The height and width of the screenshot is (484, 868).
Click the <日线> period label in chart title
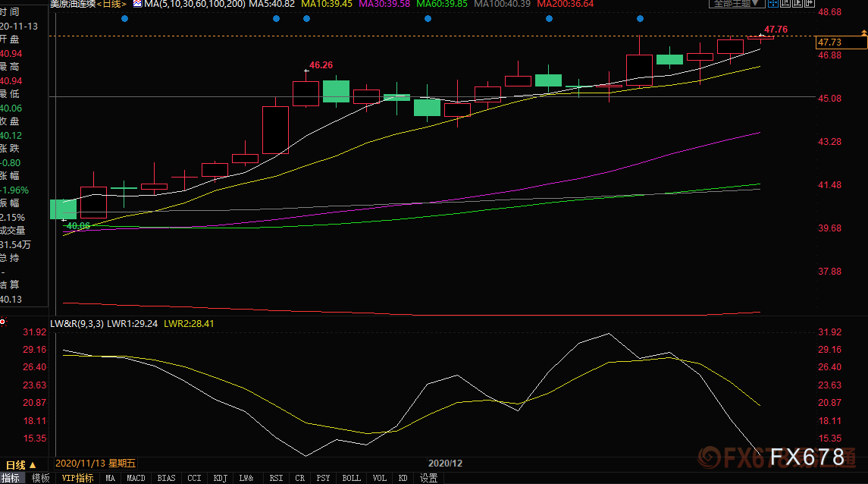pos(112,4)
